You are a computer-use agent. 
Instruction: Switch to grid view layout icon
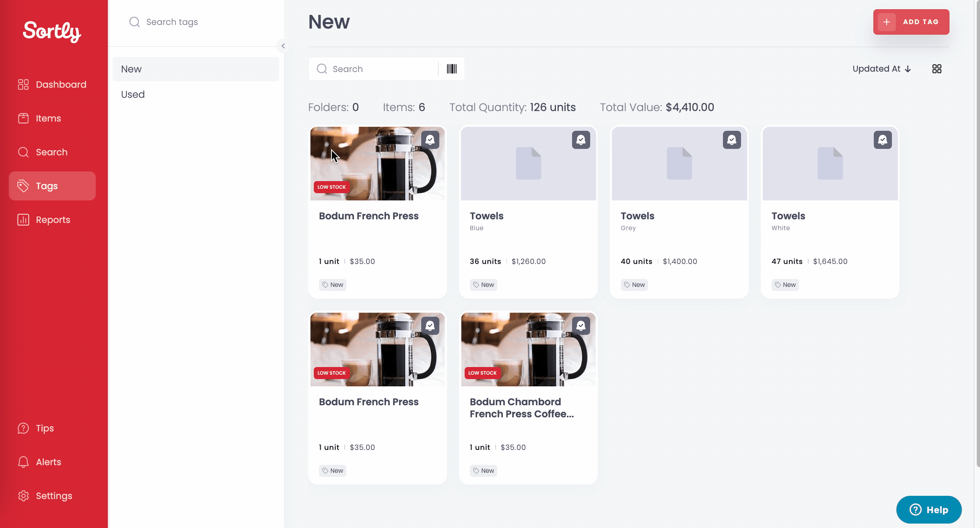[937, 69]
